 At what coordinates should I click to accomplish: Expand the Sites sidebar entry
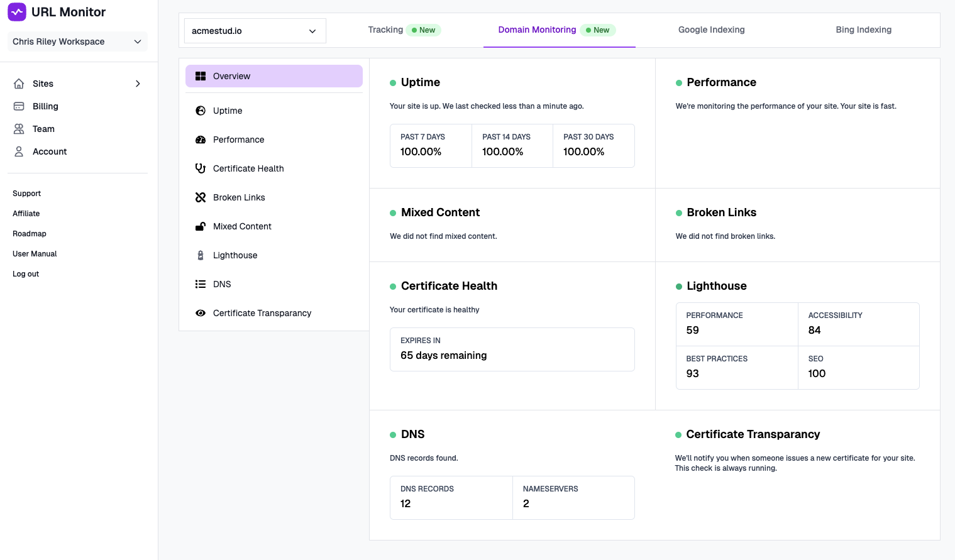[138, 84]
